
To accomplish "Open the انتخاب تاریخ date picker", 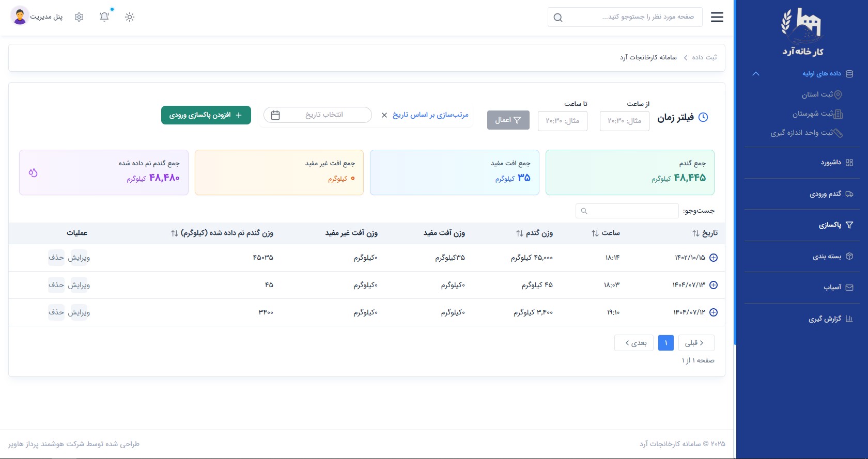I will coord(318,115).
